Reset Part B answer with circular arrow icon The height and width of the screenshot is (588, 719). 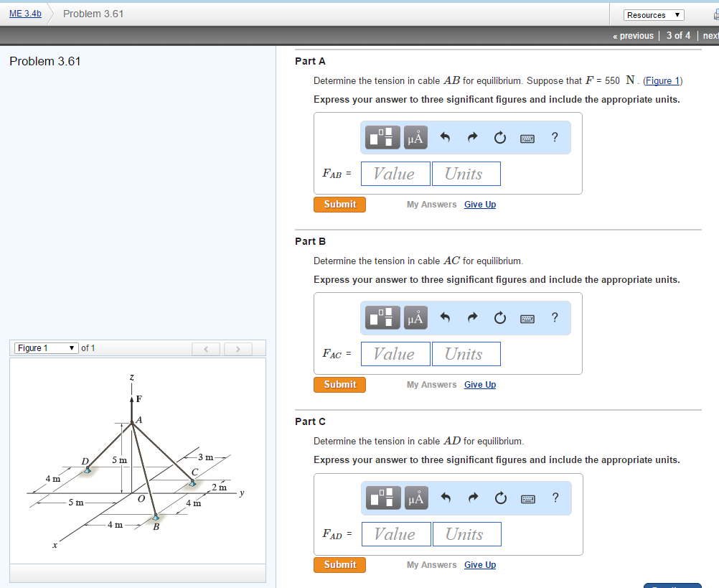[499, 317]
